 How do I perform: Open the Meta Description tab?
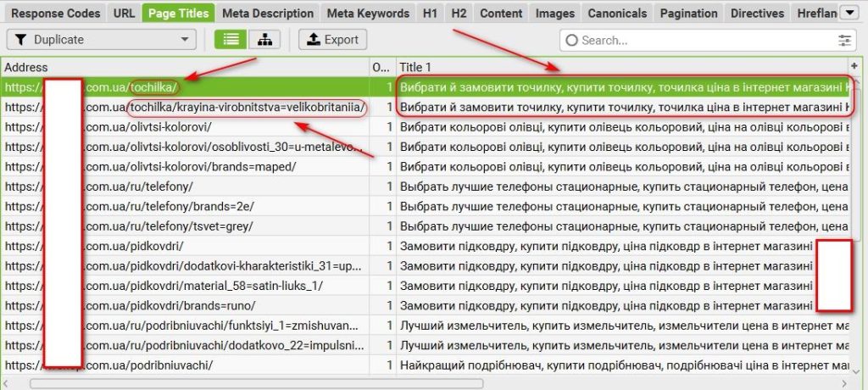[x=268, y=14]
